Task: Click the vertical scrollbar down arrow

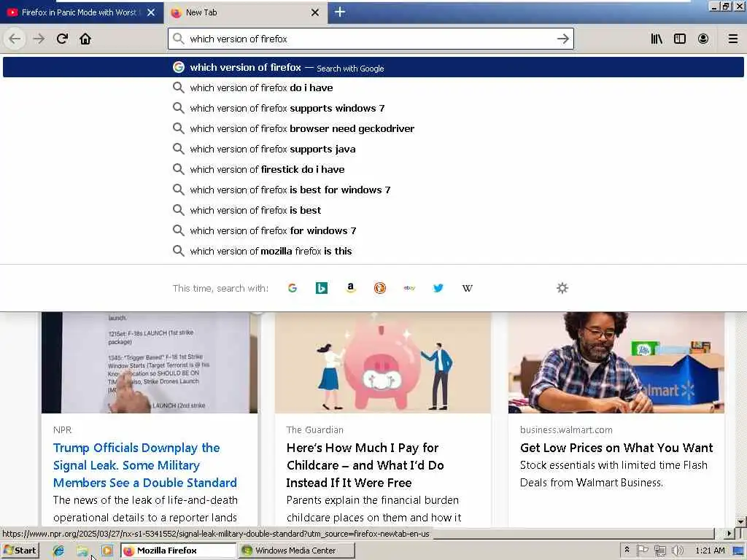Action: point(741,521)
